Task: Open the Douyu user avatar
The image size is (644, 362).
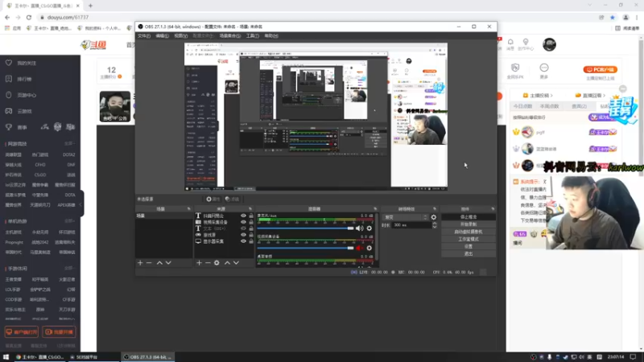Action: click(549, 44)
